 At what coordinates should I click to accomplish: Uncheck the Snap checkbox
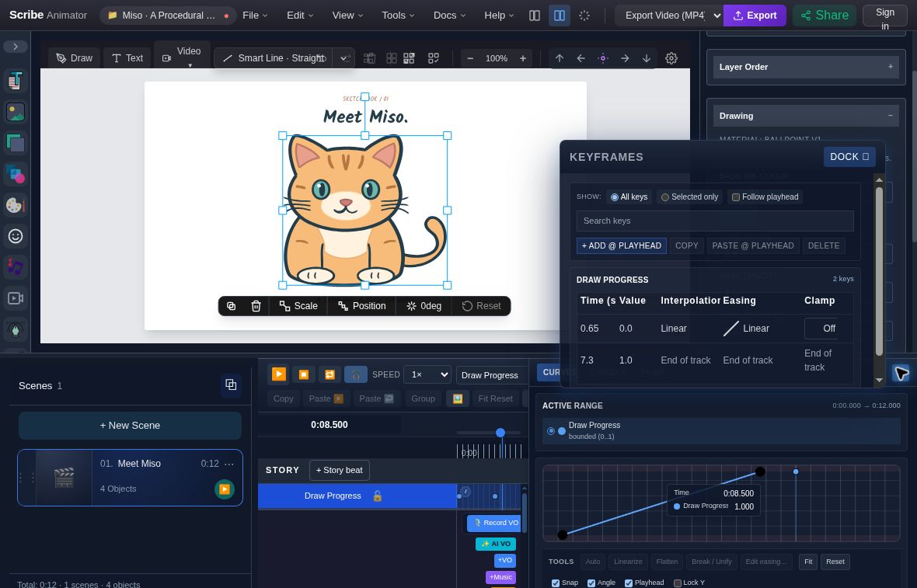click(556, 583)
